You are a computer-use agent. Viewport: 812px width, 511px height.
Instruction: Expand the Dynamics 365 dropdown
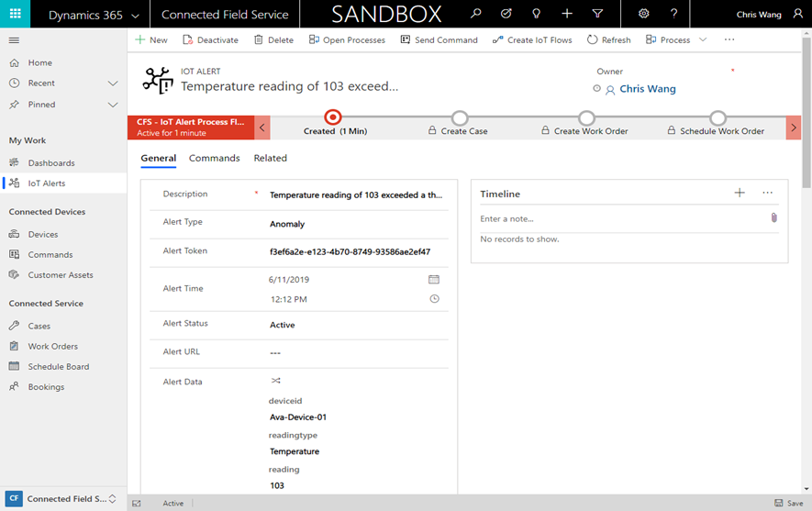(135, 16)
